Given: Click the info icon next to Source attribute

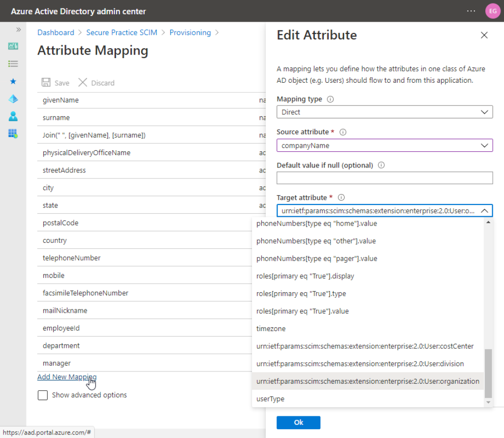Looking at the screenshot, I should tap(343, 132).
